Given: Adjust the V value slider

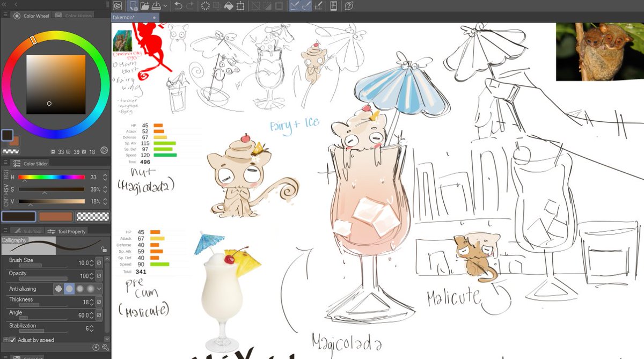Looking at the screenshot, I should (x=52, y=202).
